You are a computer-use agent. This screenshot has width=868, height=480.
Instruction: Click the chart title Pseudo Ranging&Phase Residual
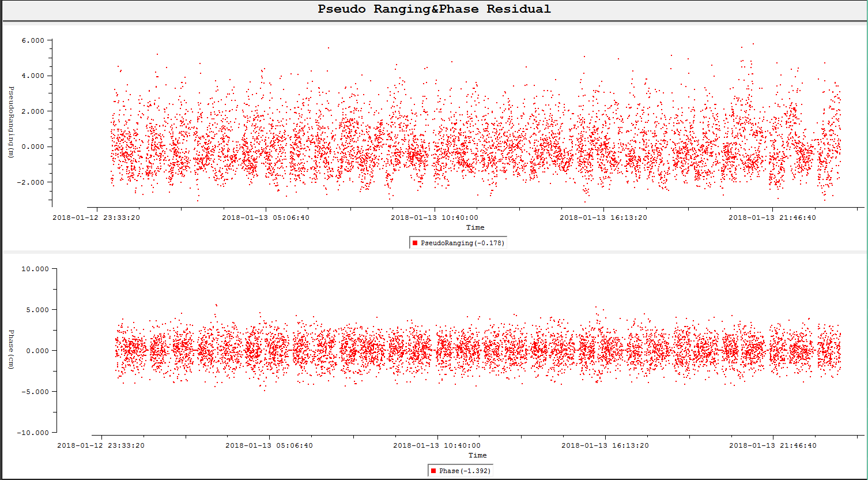pos(434,9)
